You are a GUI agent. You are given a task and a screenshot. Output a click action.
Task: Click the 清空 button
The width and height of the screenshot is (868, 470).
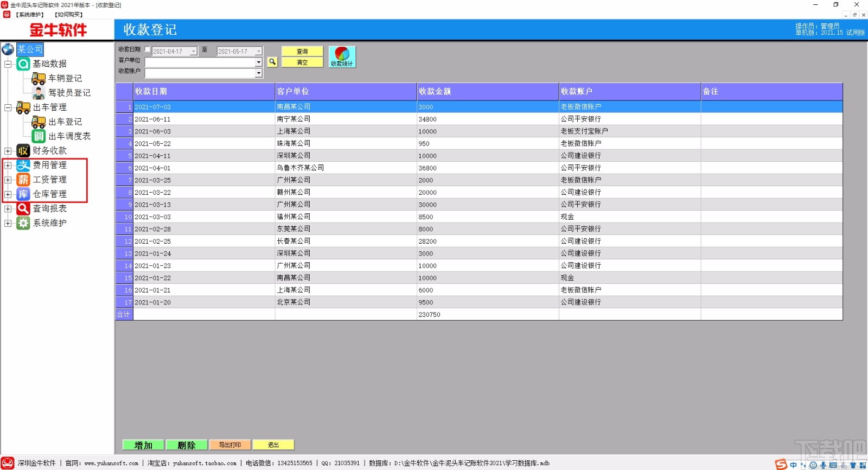point(302,62)
